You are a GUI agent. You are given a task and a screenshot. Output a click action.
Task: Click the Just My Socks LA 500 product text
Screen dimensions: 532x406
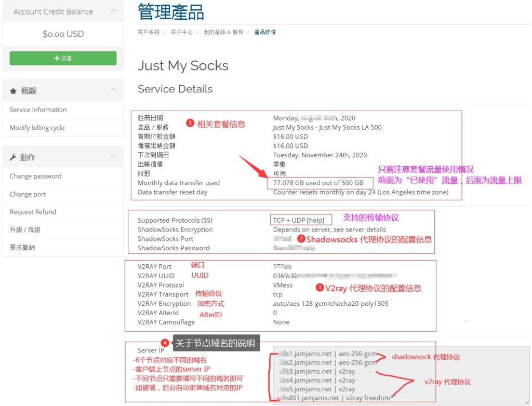point(327,127)
